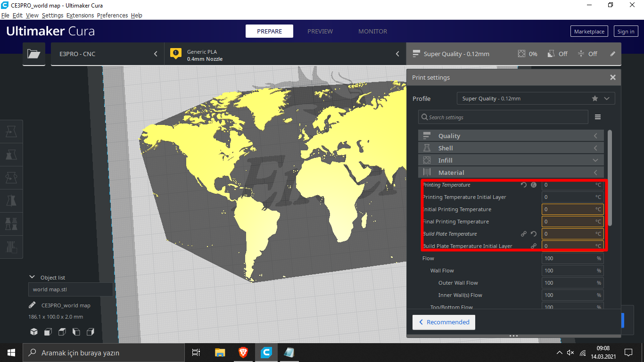Switch to the MONITOR stage tab
The height and width of the screenshot is (362, 644).
point(372,31)
